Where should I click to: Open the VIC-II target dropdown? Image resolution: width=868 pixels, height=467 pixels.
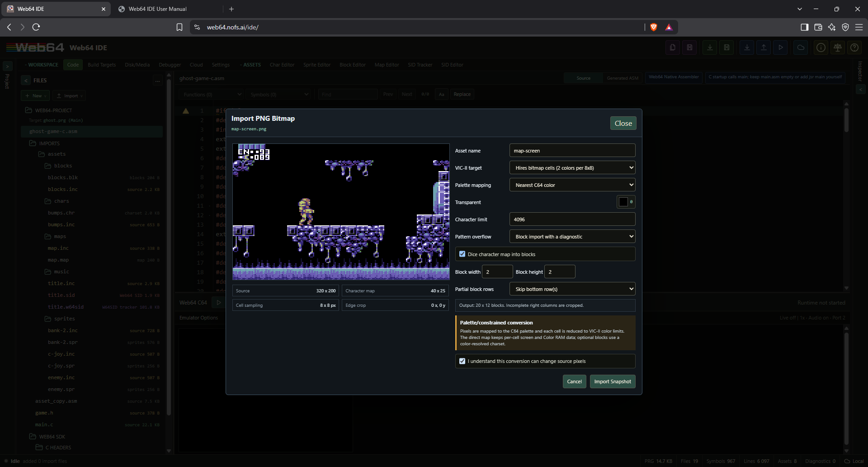pos(572,168)
